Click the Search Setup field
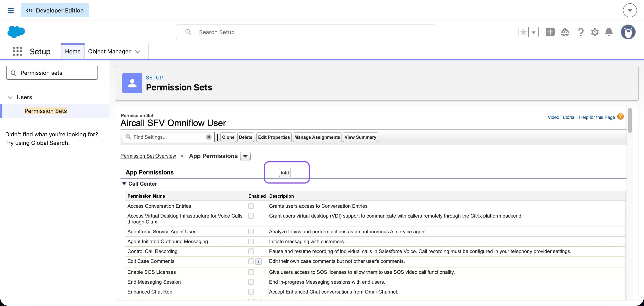Screen dimensions: 644x306 (306, 32)
